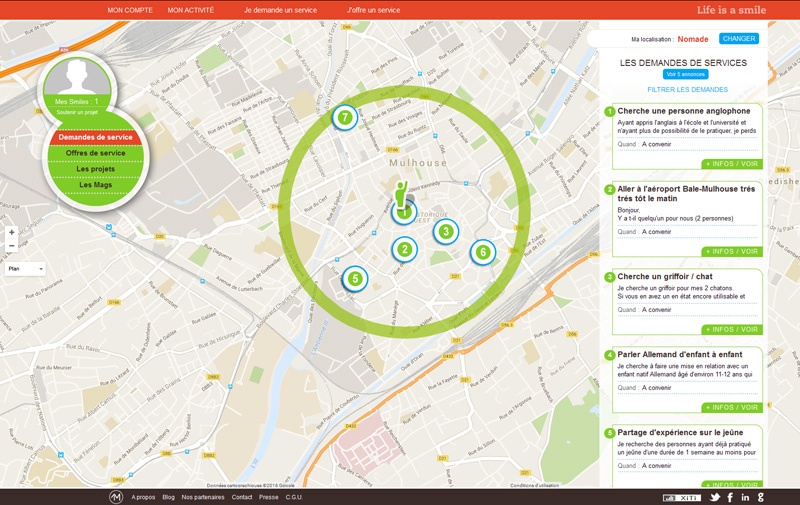Click Nomade location text
Viewport: 800px width, 505px height.
[x=693, y=39]
